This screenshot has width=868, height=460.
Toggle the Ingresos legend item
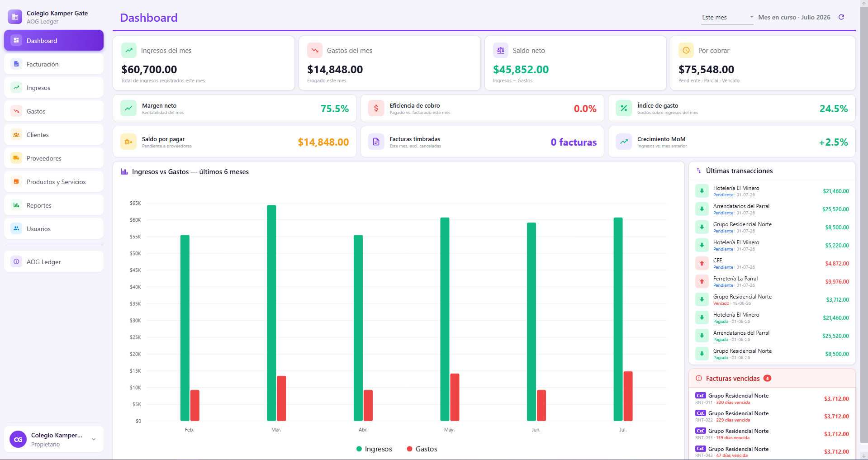pyautogui.click(x=374, y=449)
